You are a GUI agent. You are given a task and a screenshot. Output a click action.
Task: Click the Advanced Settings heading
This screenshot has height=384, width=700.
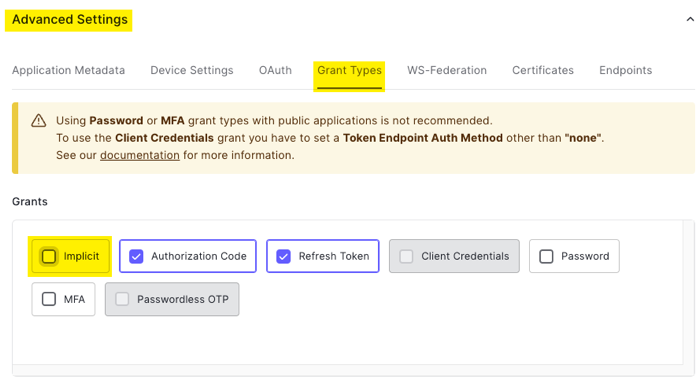[x=70, y=20]
